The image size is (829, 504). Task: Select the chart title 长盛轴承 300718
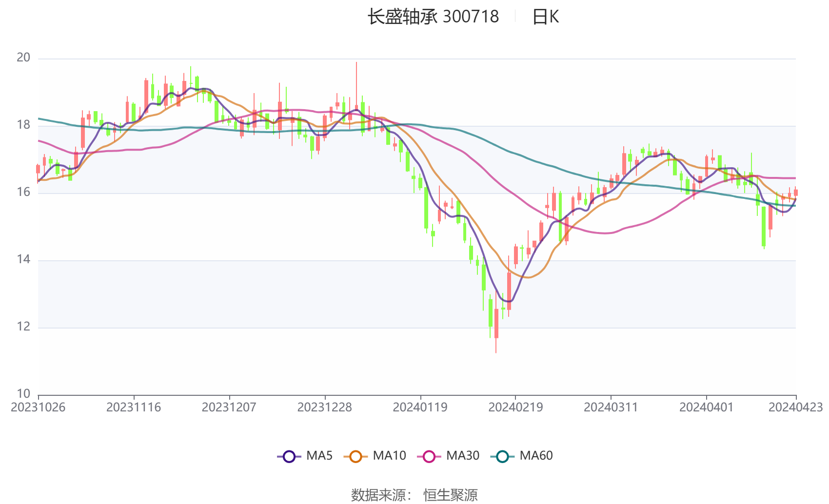[x=433, y=17]
